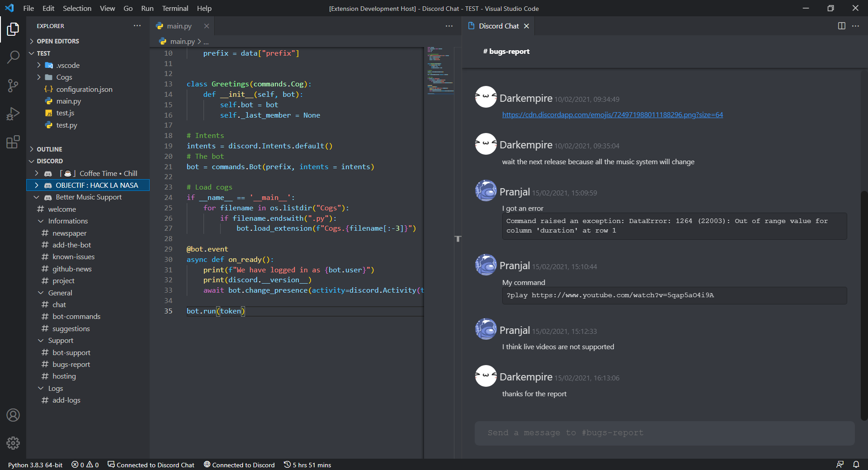Screen dimensions: 868x470
Task: Click Darkempire's avatar on the emoji link message
Action: point(486,97)
